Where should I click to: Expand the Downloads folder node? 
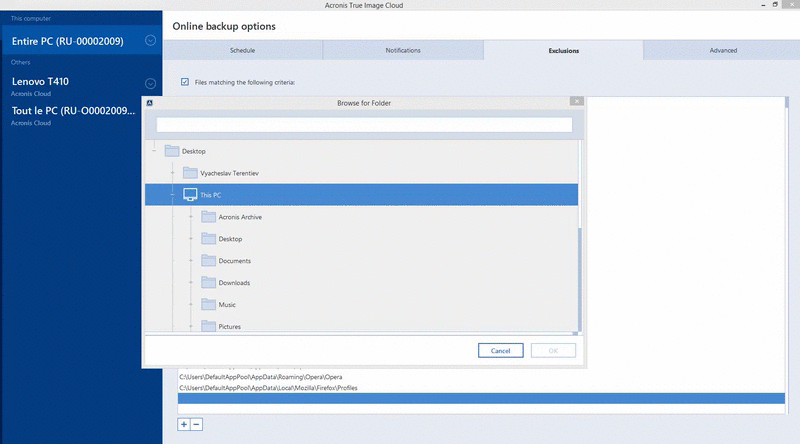pos(191,283)
